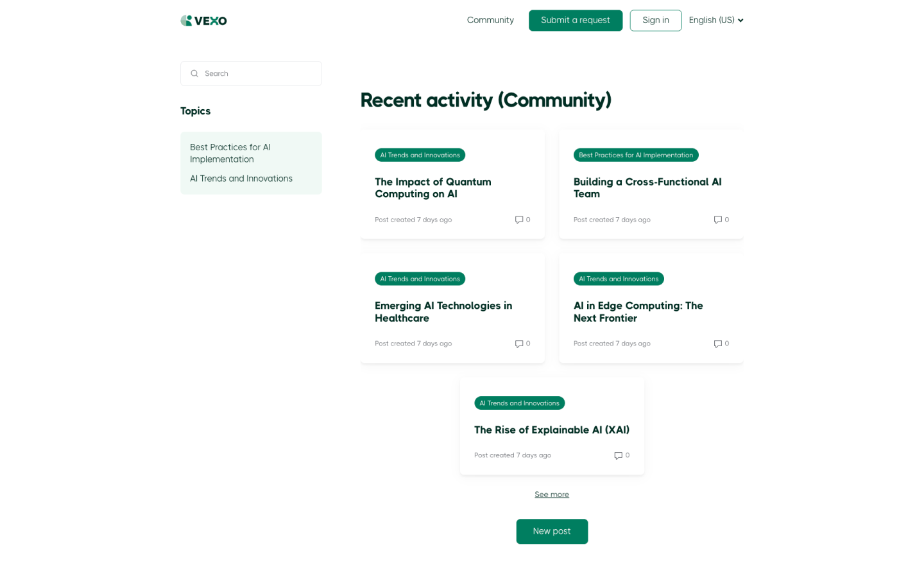Select AI Trends and Innovations sidebar topic
Screen dimensions: 924x578
[241, 179]
